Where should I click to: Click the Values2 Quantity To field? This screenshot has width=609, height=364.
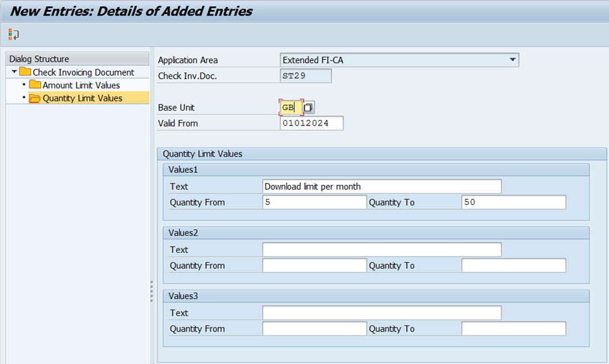(513, 265)
